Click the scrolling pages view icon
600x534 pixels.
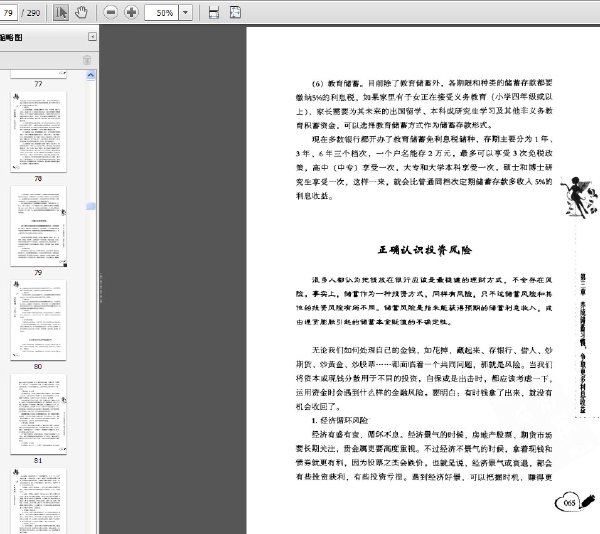[214, 13]
